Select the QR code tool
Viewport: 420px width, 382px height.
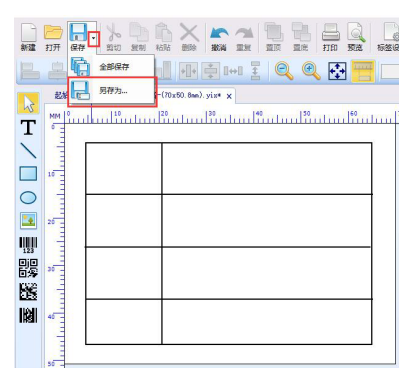click(x=28, y=268)
